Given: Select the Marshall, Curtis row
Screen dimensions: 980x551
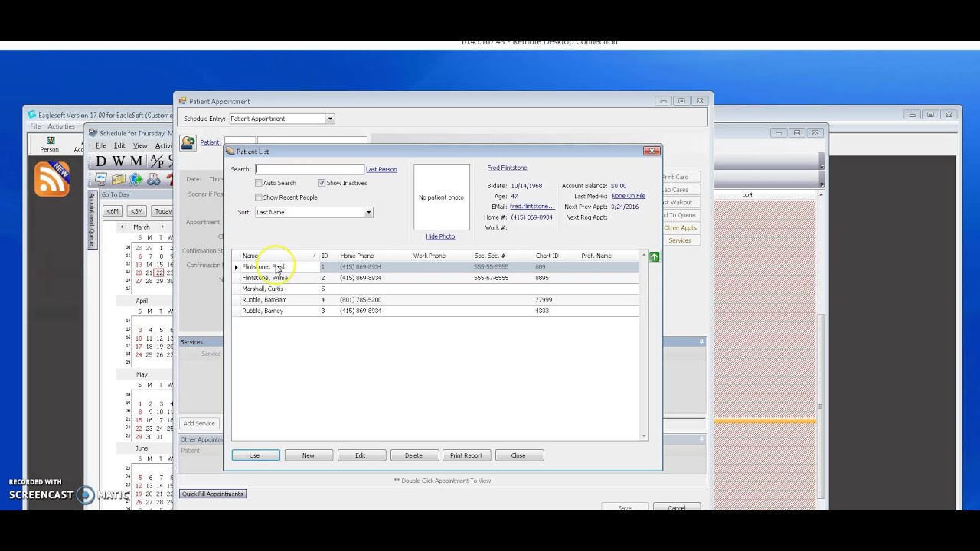Looking at the screenshot, I should (x=435, y=289).
